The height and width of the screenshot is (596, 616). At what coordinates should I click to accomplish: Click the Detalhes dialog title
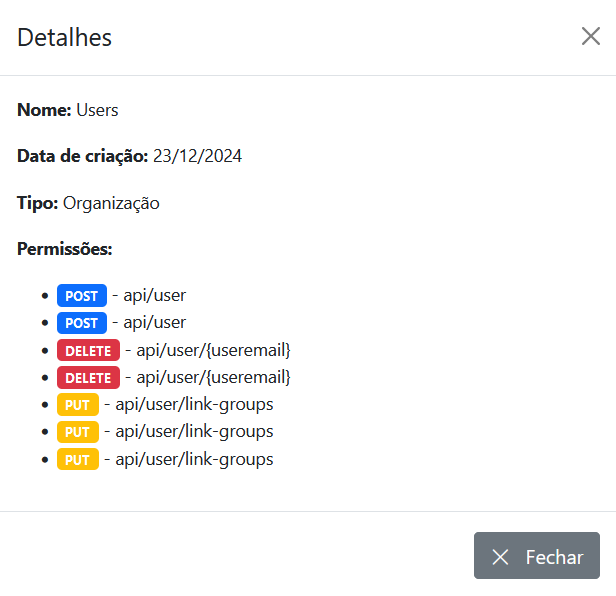coord(65,38)
